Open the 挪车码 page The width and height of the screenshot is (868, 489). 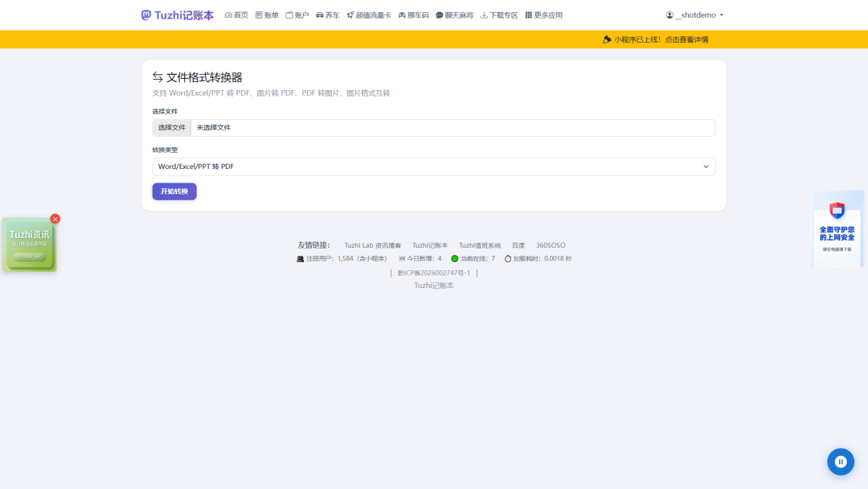point(414,15)
